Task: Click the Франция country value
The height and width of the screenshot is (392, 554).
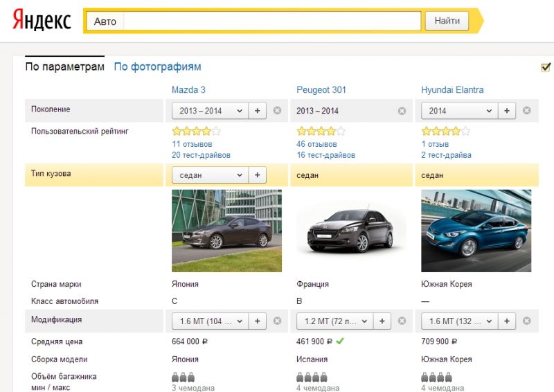Action: (x=313, y=284)
